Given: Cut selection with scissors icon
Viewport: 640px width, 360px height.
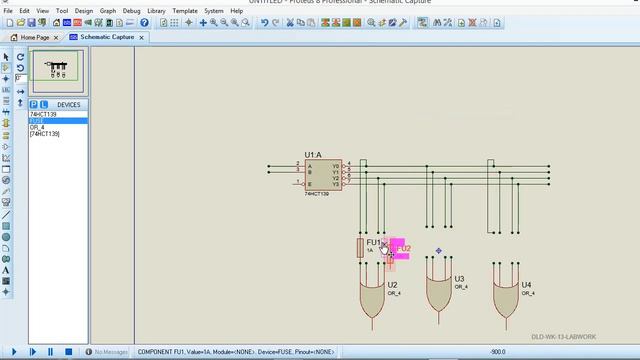Looking at the screenshot, I should [x=290, y=23].
